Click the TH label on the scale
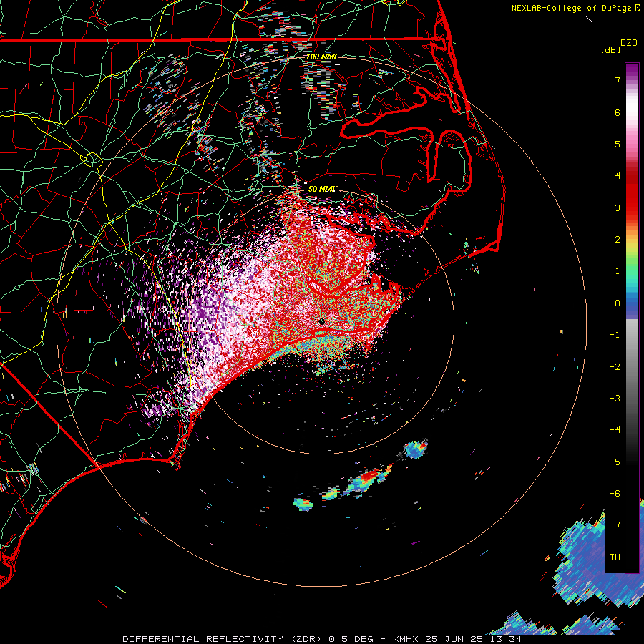This screenshot has height=644, width=644. [x=615, y=557]
